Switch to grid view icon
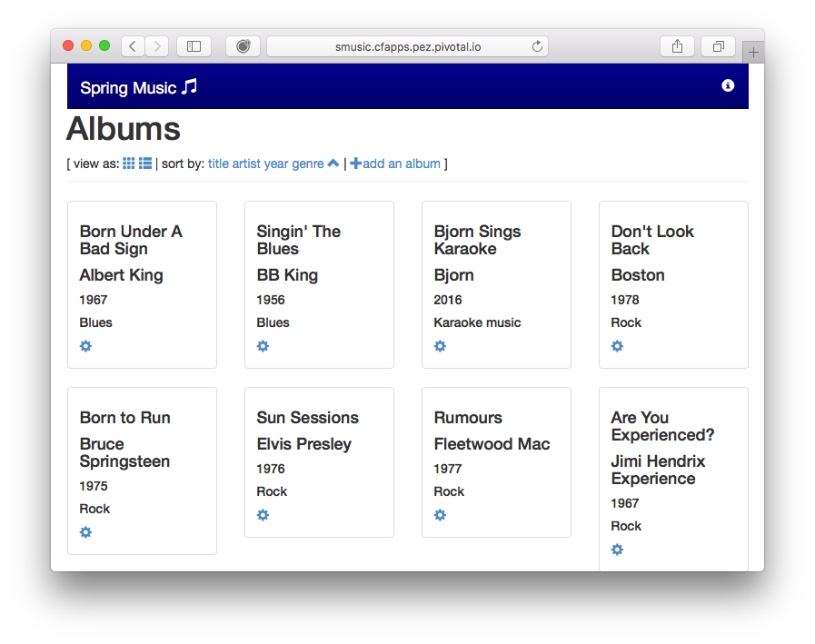The image size is (815, 644). tap(129, 163)
